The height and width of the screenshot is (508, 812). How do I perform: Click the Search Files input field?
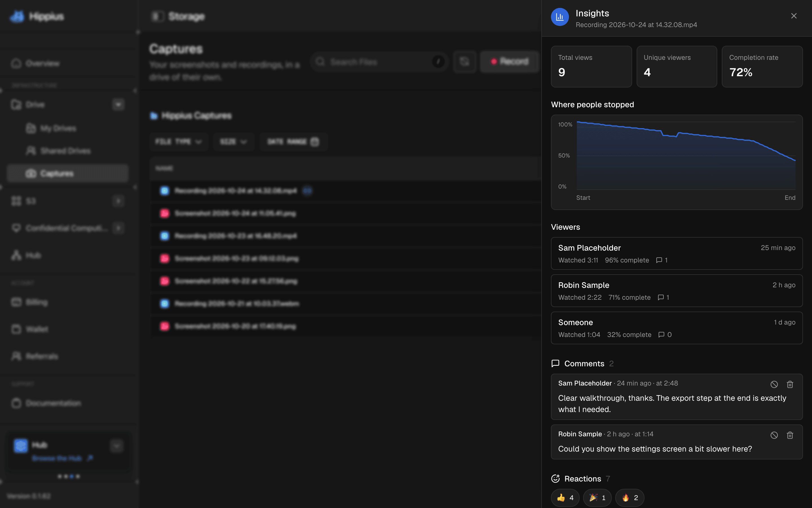tap(379, 62)
